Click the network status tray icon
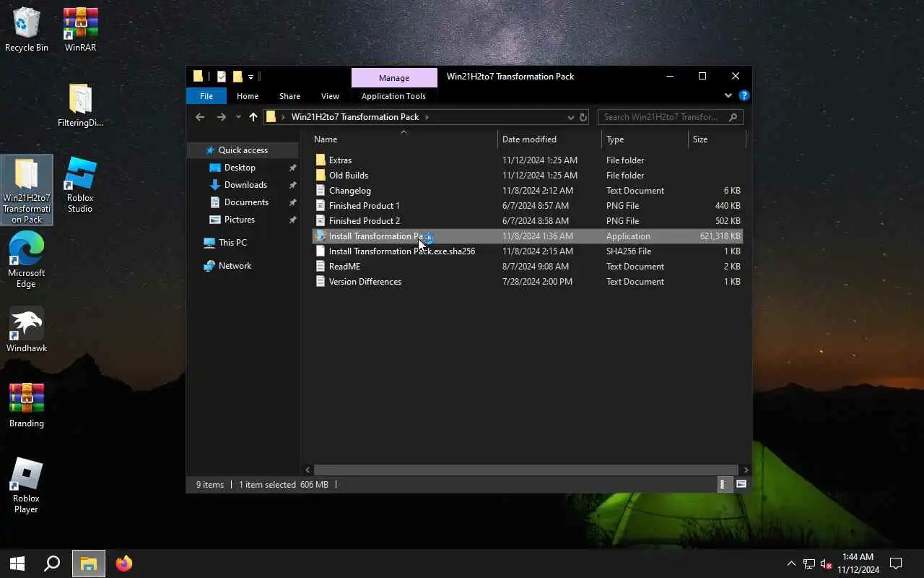 (809, 564)
